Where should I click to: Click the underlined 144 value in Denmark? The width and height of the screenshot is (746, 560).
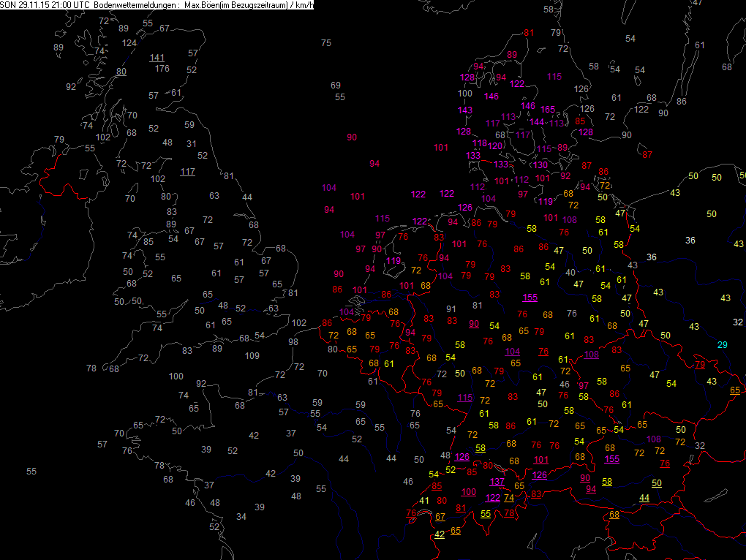pyautogui.click(x=537, y=122)
